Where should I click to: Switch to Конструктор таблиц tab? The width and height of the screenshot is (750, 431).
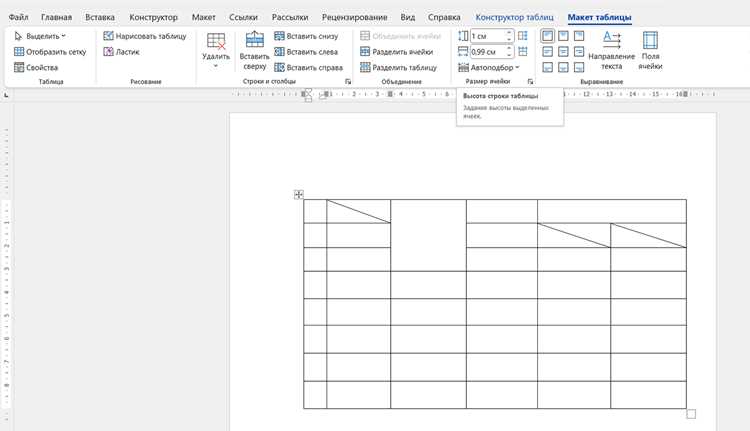514,17
